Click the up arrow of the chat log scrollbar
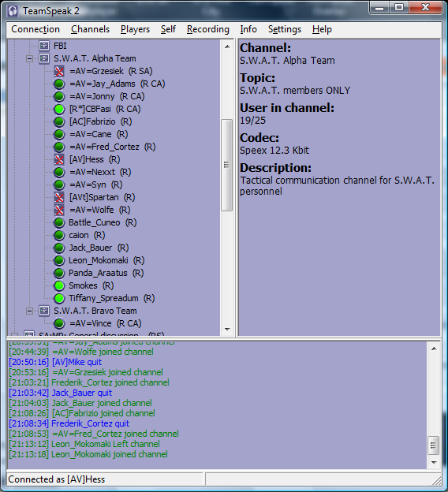448x492 pixels. click(434, 348)
